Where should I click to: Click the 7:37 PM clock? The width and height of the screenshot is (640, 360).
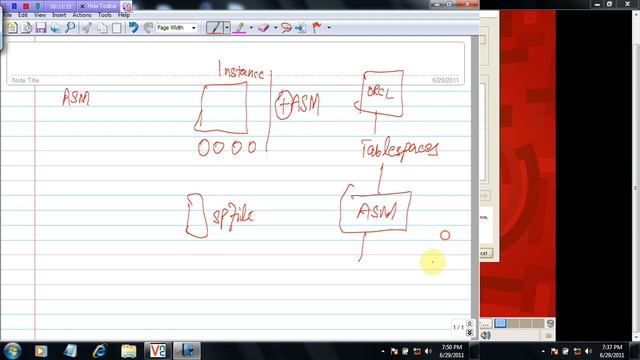[x=612, y=351]
